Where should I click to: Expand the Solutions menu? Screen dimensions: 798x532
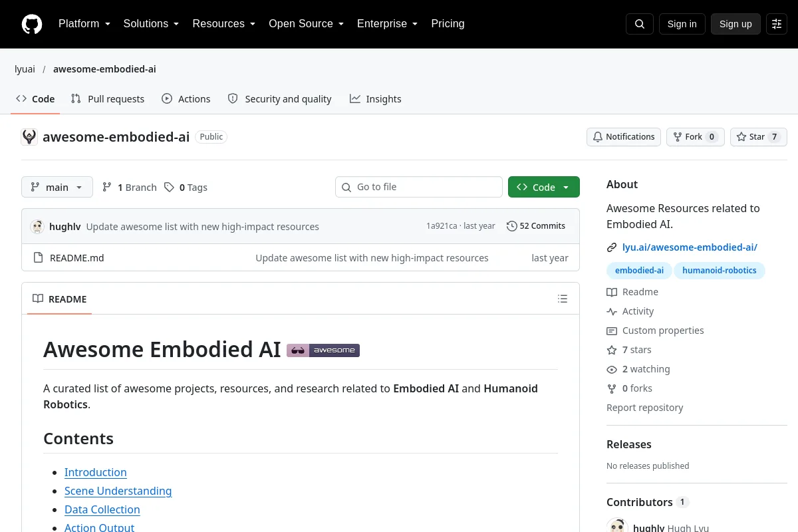coord(152,24)
